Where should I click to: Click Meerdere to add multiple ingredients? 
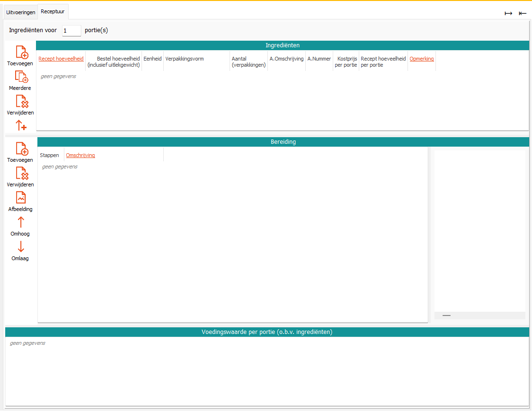pyautogui.click(x=22, y=77)
